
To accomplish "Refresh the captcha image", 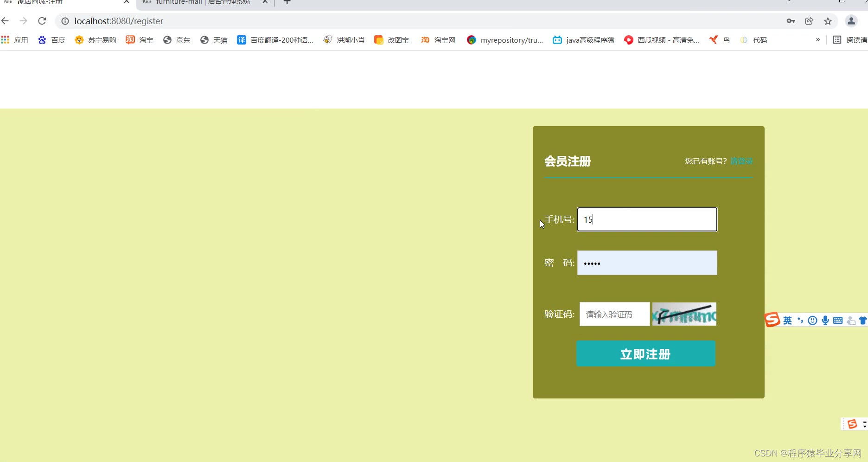I will tap(684, 314).
